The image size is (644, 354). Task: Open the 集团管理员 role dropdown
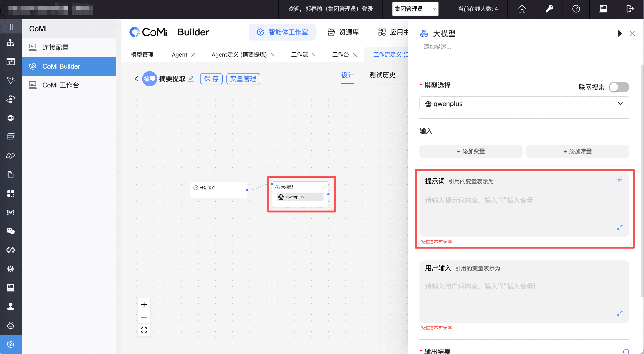[415, 9]
